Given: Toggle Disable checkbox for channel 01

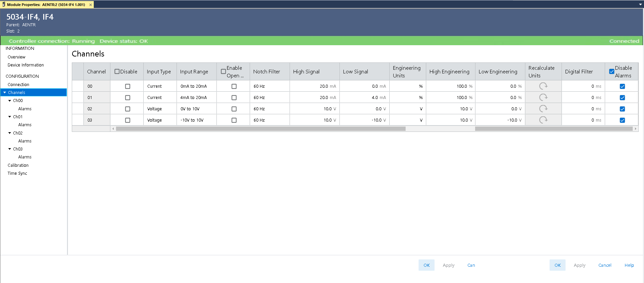Looking at the screenshot, I should click(128, 98).
